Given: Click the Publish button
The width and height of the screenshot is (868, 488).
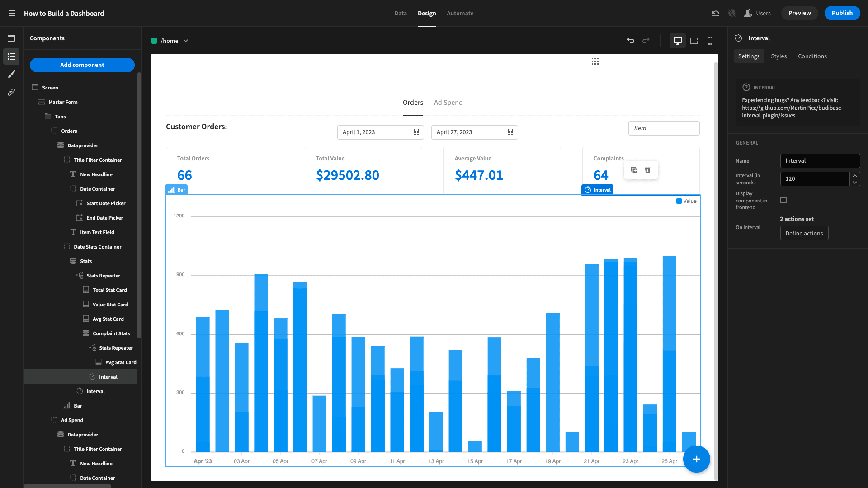Looking at the screenshot, I should (x=842, y=13).
